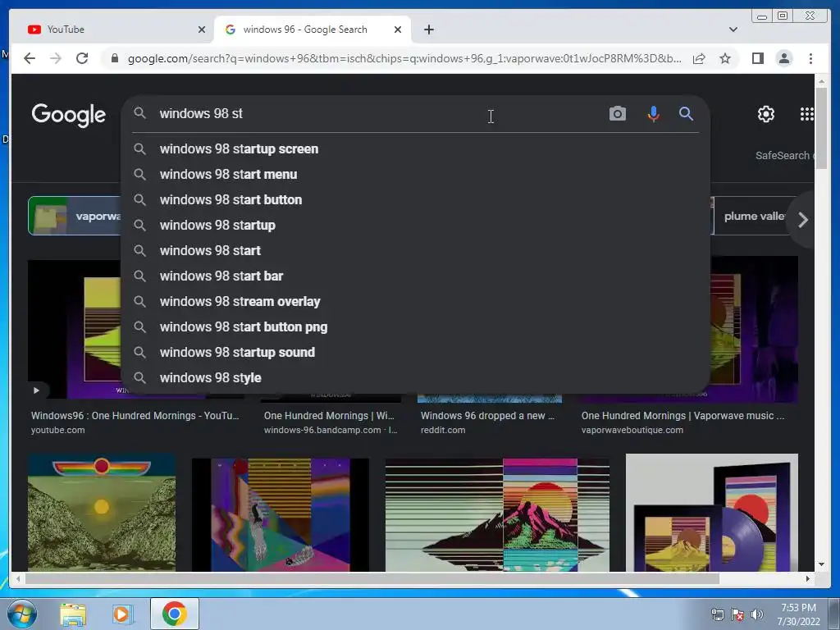The width and height of the screenshot is (840, 630).
Task: Open Windows Explorer from taskbar
Action: coord(73,614)
